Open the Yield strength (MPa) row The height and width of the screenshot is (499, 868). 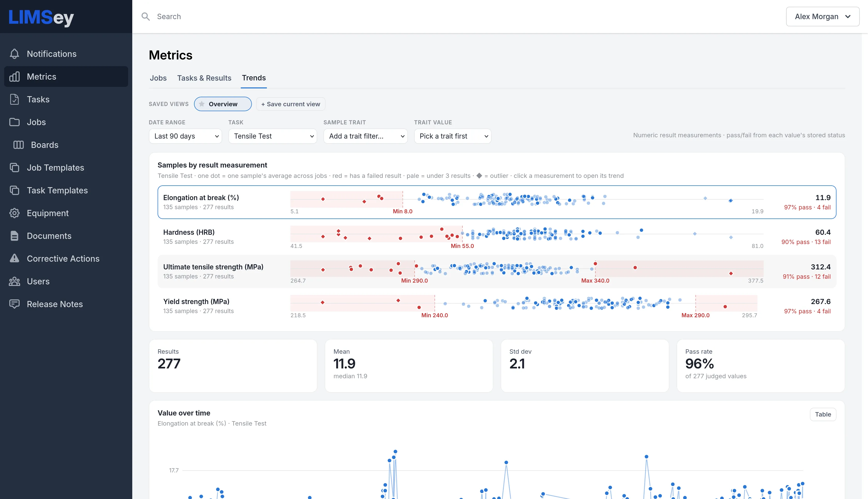pyautogui.click(x=497, y=306)
